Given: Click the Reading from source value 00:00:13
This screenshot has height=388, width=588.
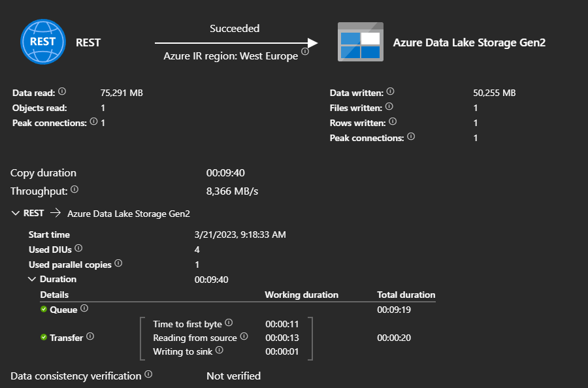Looking at the screenshot, I should (282, 338).
